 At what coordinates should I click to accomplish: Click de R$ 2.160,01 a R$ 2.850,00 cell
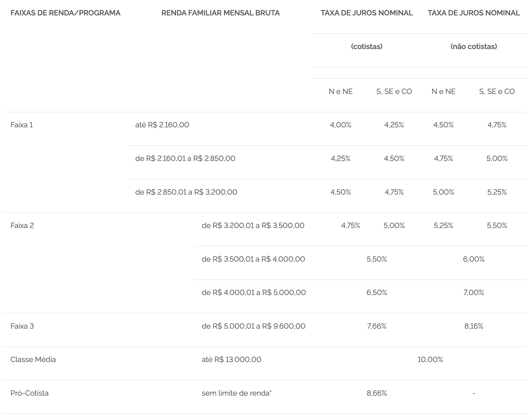click(185, 158)
